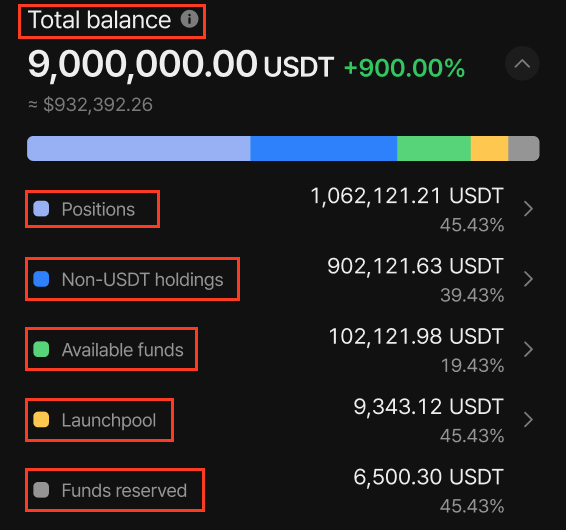Open the Available funds label
This screenshot has height=530, width=566.
click(123, 349)
